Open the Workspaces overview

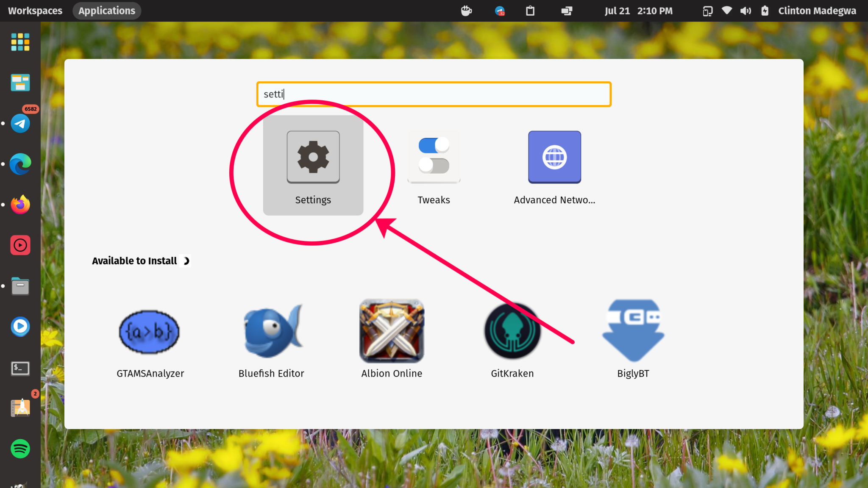35,11
